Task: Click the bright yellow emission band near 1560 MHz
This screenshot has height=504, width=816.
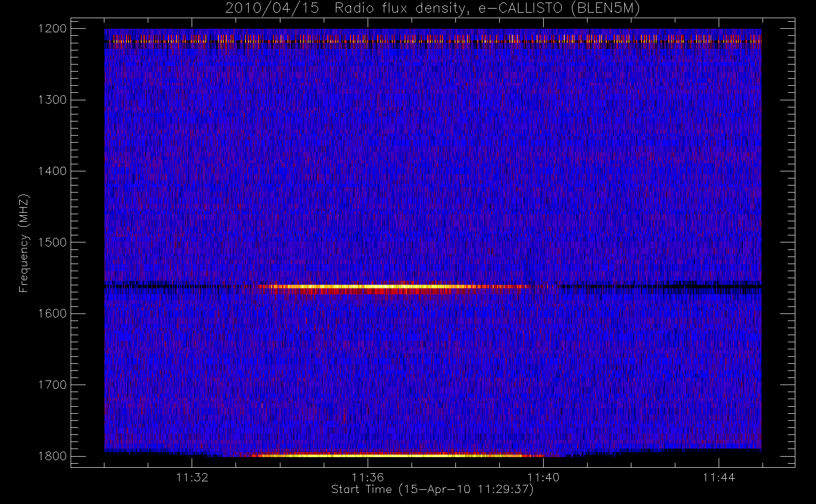Action: (393, 287)
